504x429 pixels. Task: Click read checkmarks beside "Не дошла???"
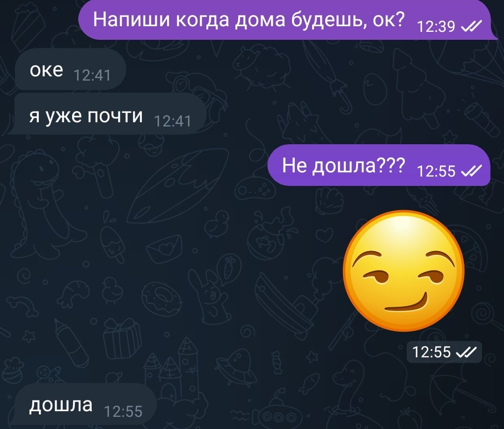472,171
